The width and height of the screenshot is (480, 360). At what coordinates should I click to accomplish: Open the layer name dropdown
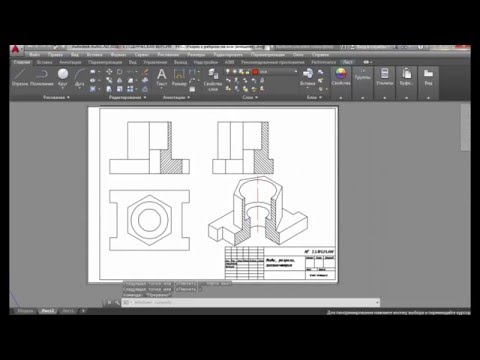[x=278, y=72]
